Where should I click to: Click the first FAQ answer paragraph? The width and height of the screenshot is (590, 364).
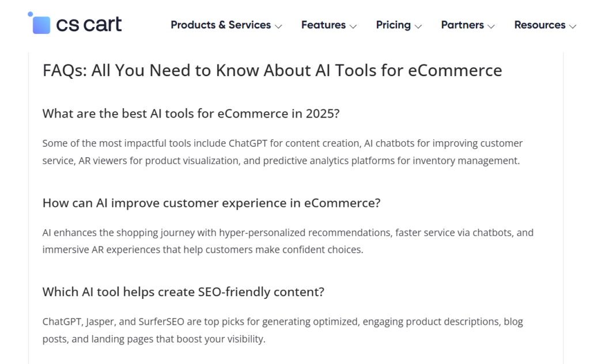click(282, 151)
